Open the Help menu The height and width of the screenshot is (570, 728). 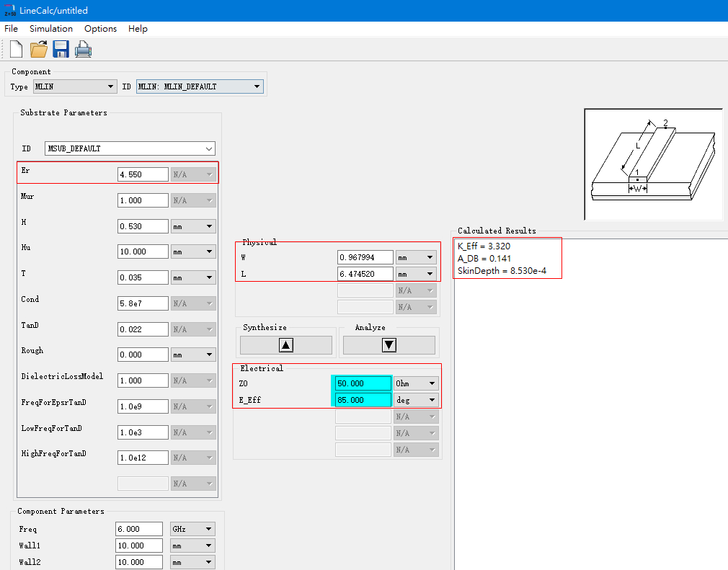[138, 29]
